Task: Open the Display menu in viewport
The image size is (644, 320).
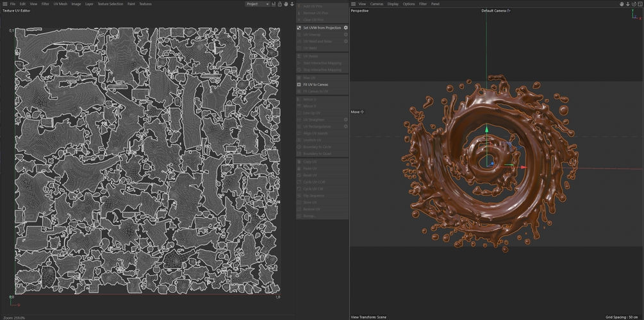Action: (x=393, y=4)
